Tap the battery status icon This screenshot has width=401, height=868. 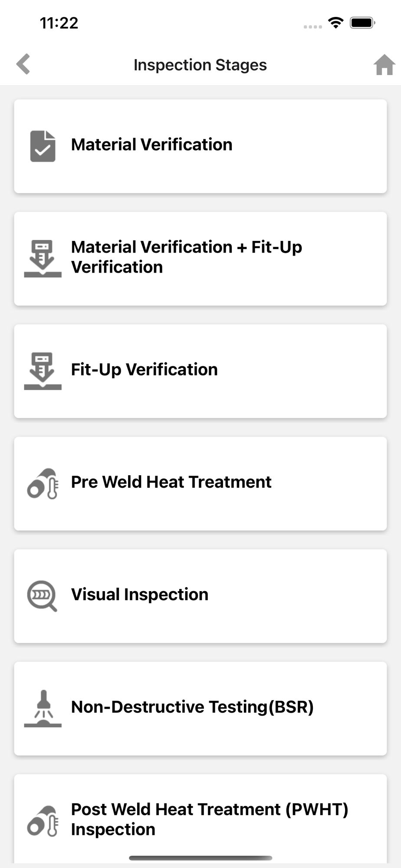[x=362, y=23]
